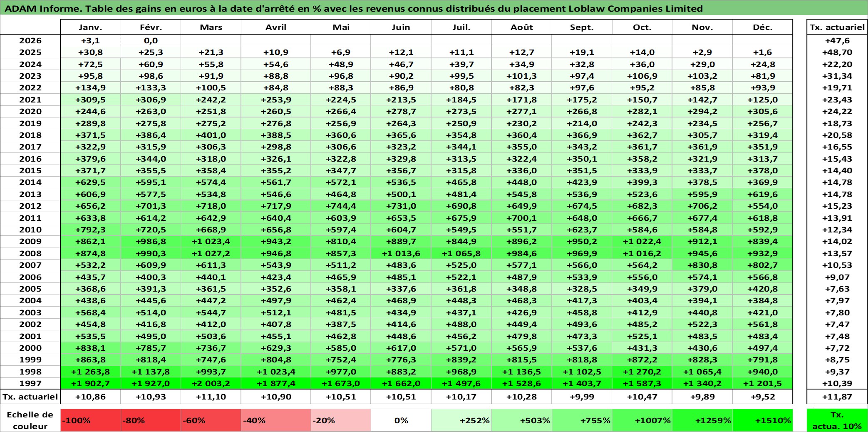Select the +48,70 actuarial rate for 2025
This screenshot has width=868, height=432.
(x=837, y=52)
